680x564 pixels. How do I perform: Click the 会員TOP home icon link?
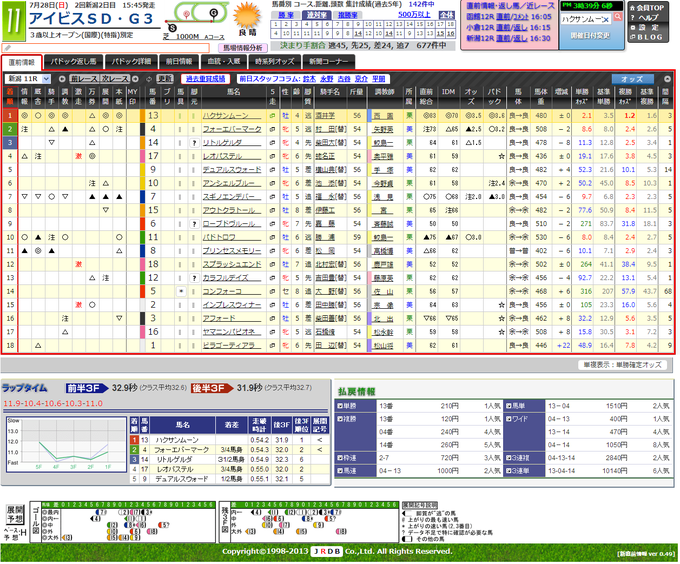[647, 7]
